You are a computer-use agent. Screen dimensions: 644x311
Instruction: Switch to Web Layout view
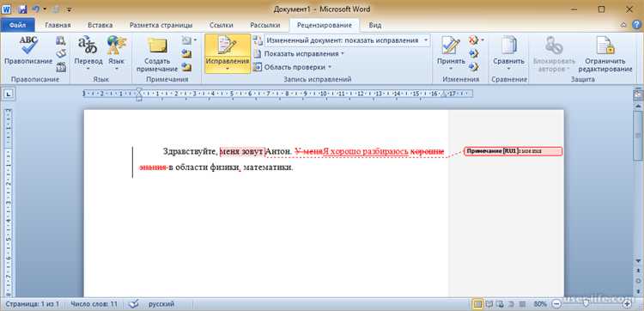coord(500,304)
